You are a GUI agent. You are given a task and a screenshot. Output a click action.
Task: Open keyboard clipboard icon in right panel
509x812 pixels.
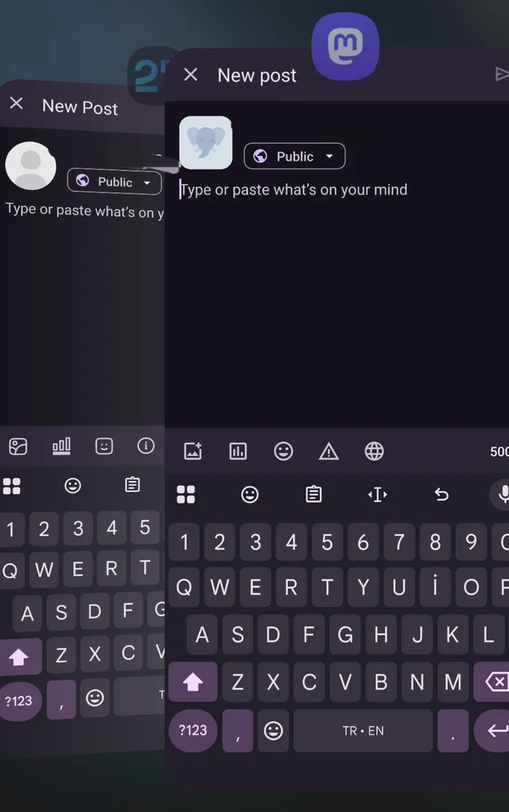coord(313,494)
